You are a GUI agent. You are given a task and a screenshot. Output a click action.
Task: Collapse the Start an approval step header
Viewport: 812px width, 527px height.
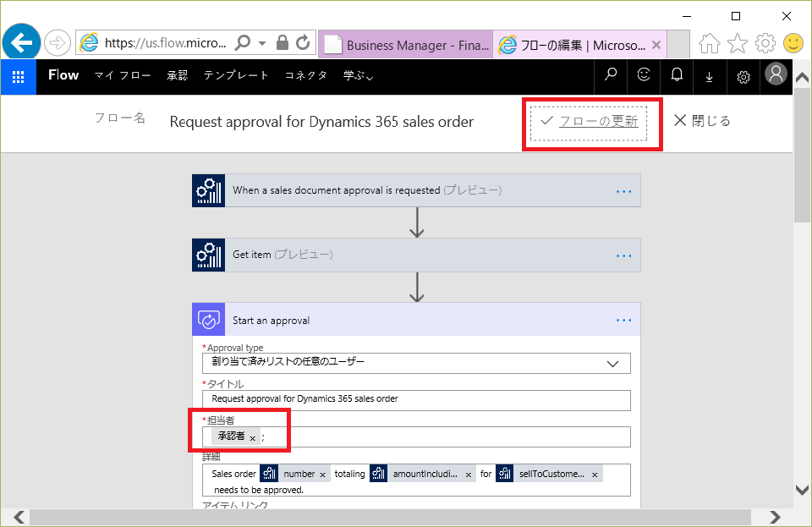pyautogui.click(x=416, y=320)
